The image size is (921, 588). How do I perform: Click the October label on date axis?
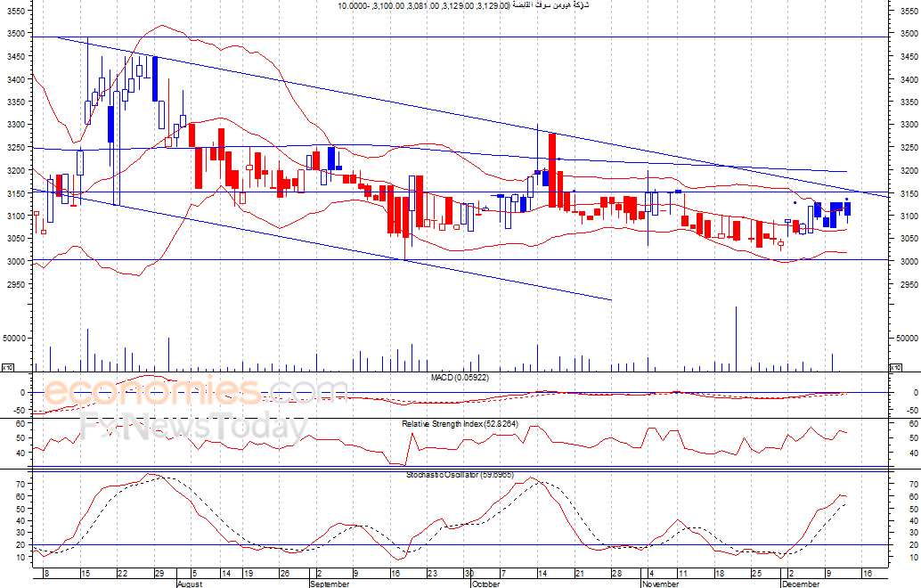point(485,584)
